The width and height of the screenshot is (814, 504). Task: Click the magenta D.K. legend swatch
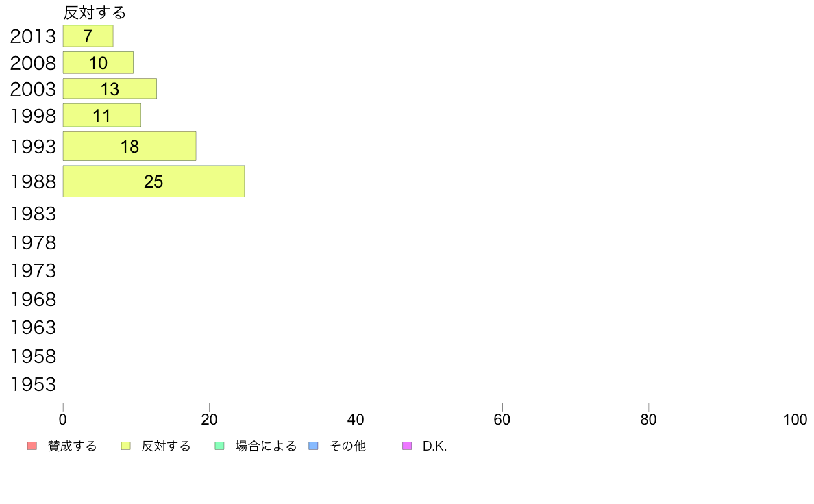pos(407,446)
